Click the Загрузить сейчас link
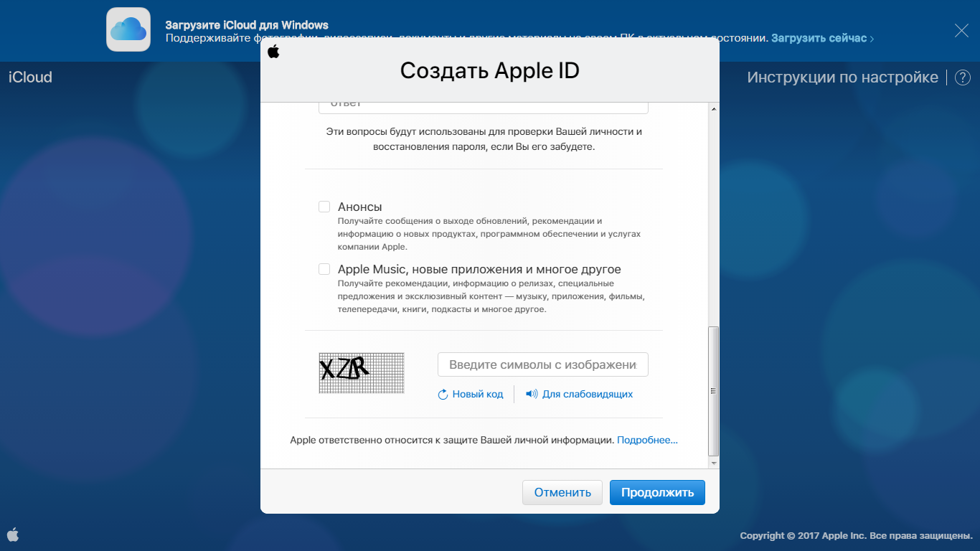Screen dimensions: 980x551 click(822, 38)
